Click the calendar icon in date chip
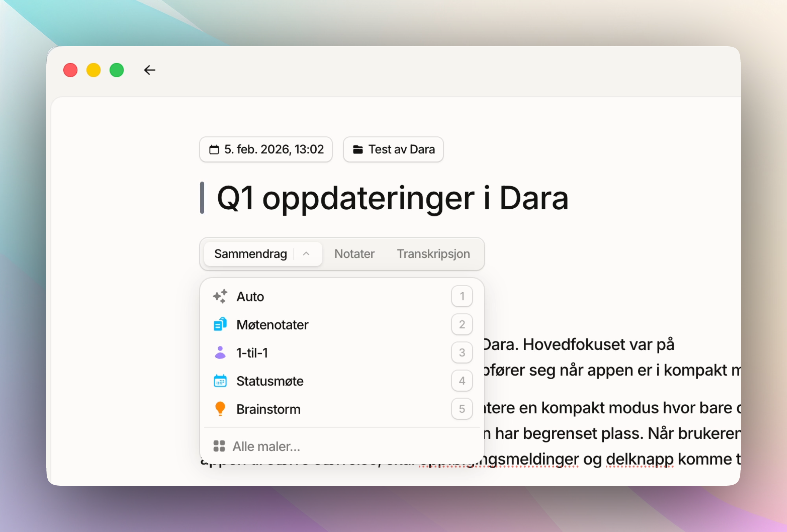This screenshot has width=787, height=532. (214, 149)
